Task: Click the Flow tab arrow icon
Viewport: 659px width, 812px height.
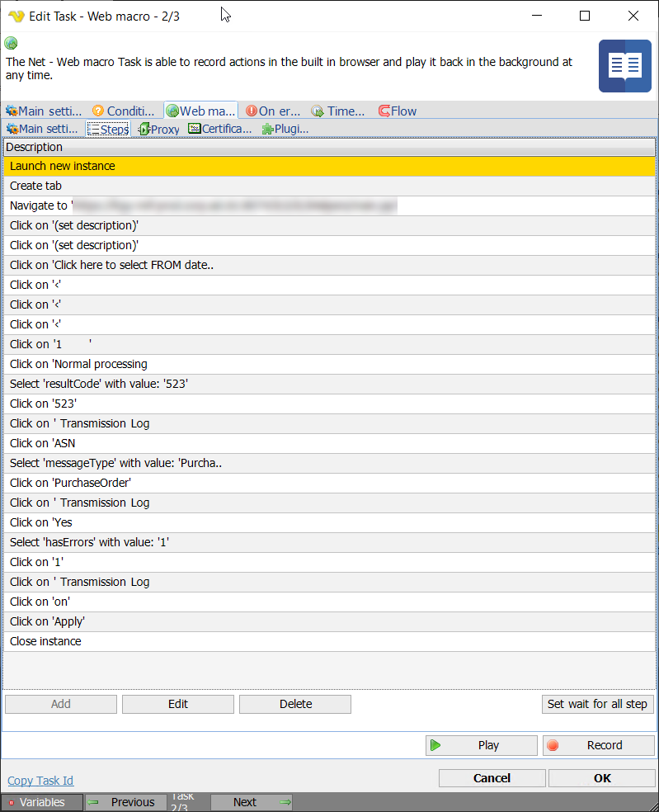Action: coord(384,111)
